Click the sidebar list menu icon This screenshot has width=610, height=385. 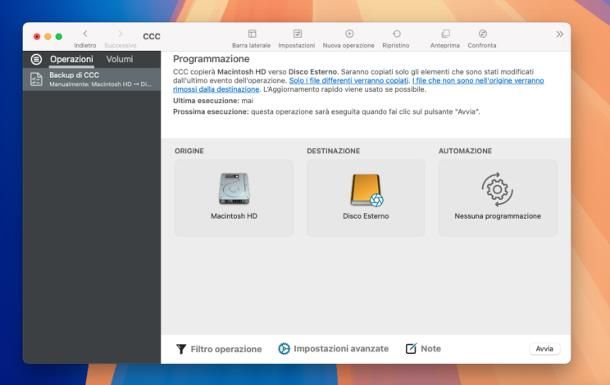[36, 59]
